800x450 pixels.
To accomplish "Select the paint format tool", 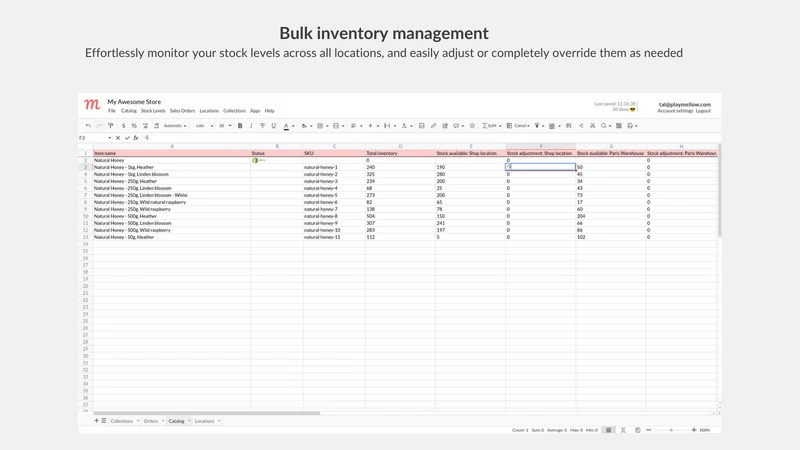I will coord(111,126).
